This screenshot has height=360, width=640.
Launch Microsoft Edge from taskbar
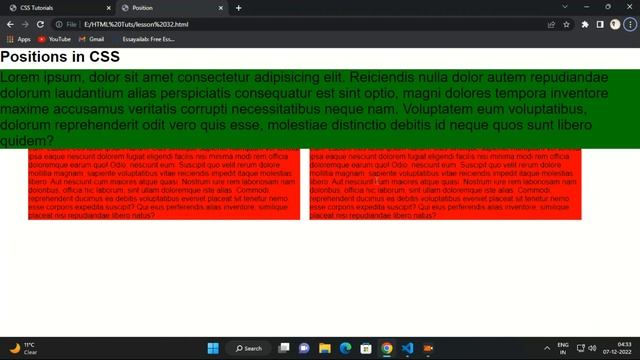345,348
